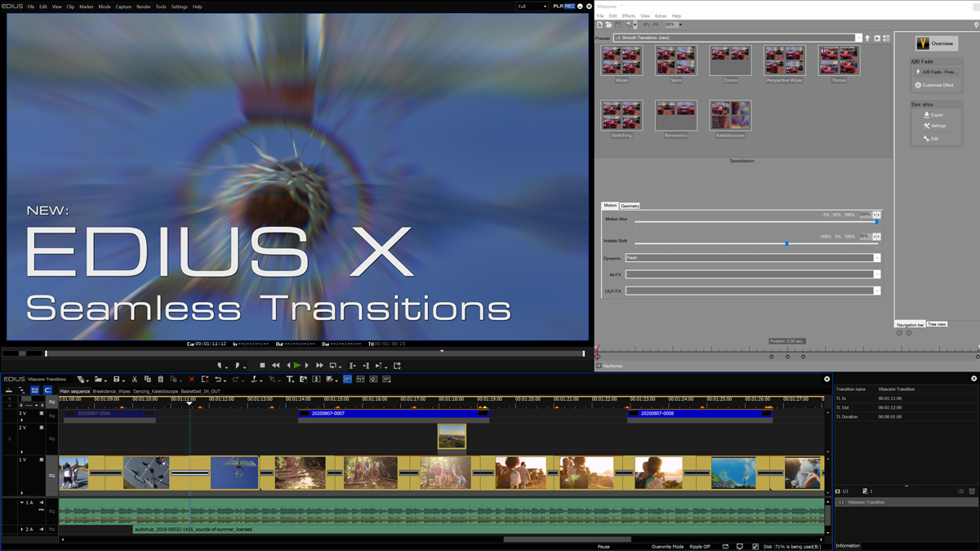Click the Rewind button in player controls
The image size is (980, 551).
[275, 365]
